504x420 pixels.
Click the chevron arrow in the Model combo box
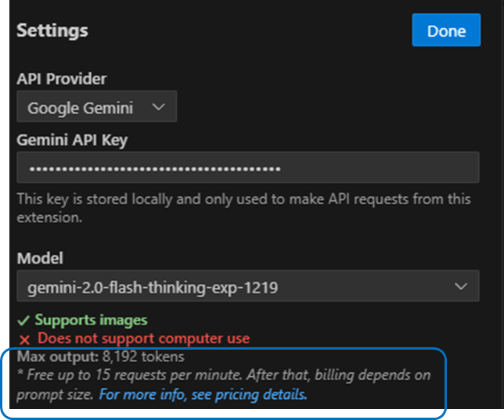[460, 287]
